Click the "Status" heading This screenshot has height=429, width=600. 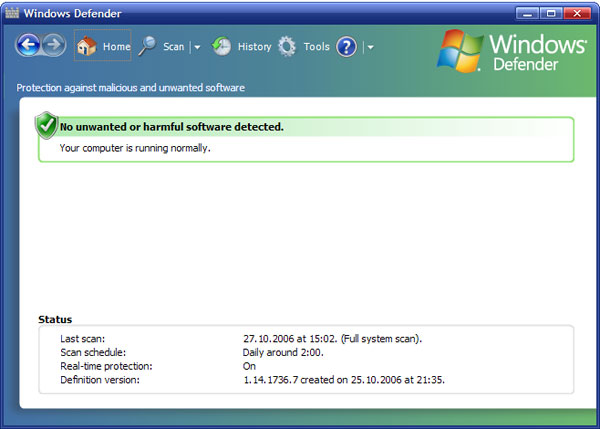55,320
